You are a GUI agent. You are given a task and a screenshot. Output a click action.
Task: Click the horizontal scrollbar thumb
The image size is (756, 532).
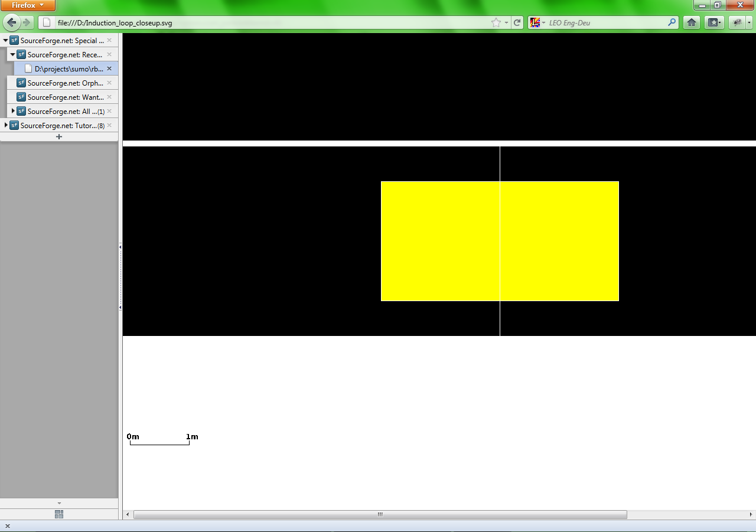[380, 515]
